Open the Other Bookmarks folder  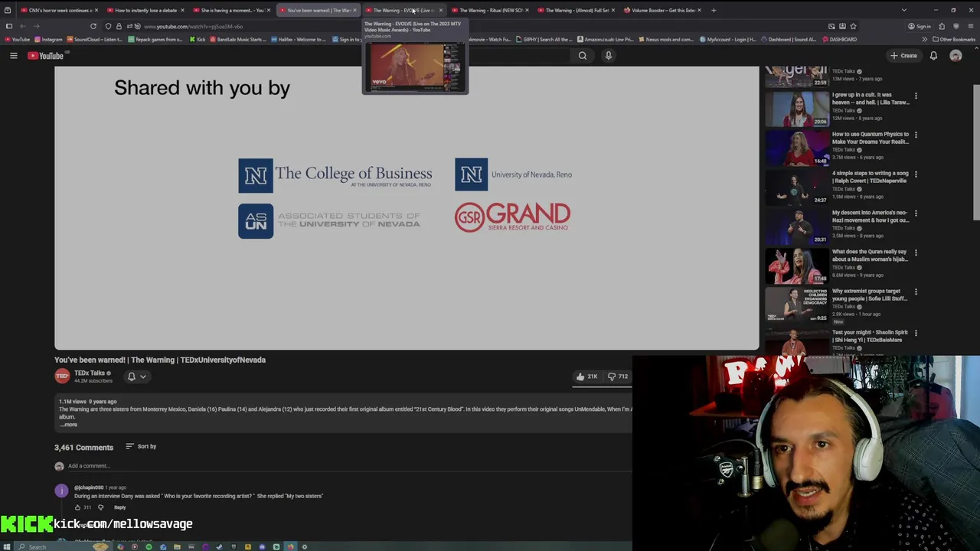[953, 39]
